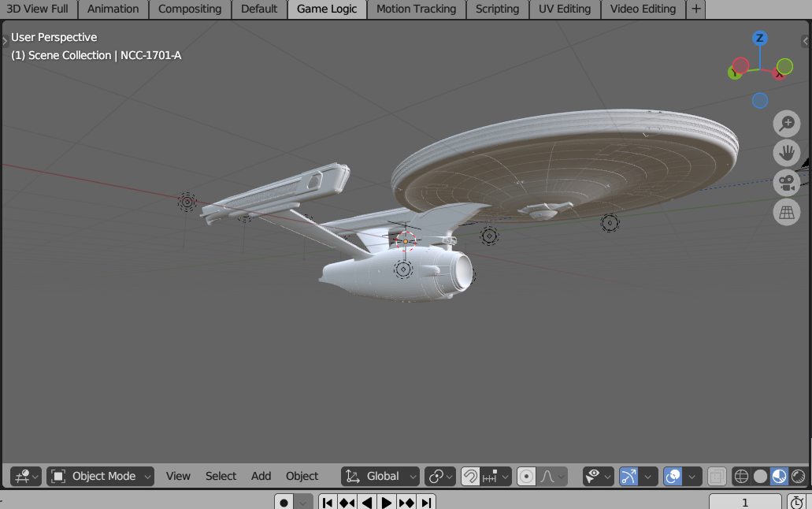
Task: Jump to previous keyframe
Action: coord(347,502)
